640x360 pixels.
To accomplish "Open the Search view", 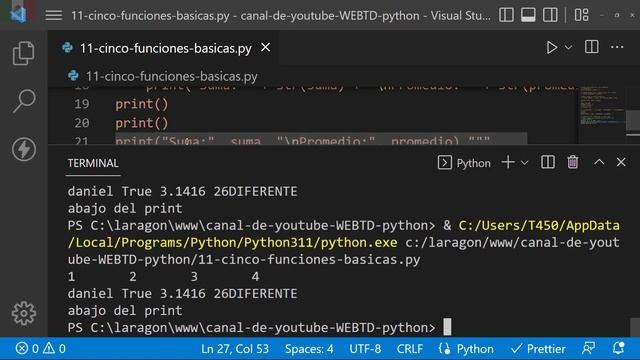I will tap(24, 101).
